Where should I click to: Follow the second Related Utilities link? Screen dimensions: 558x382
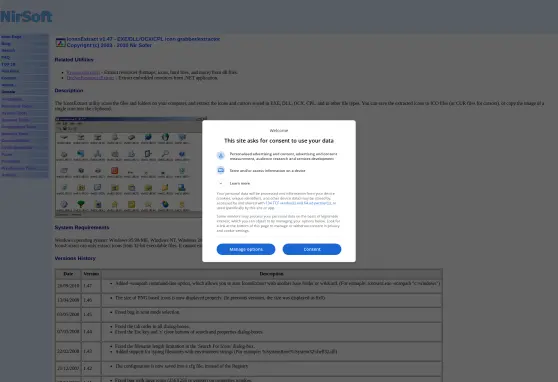point(90,78)
